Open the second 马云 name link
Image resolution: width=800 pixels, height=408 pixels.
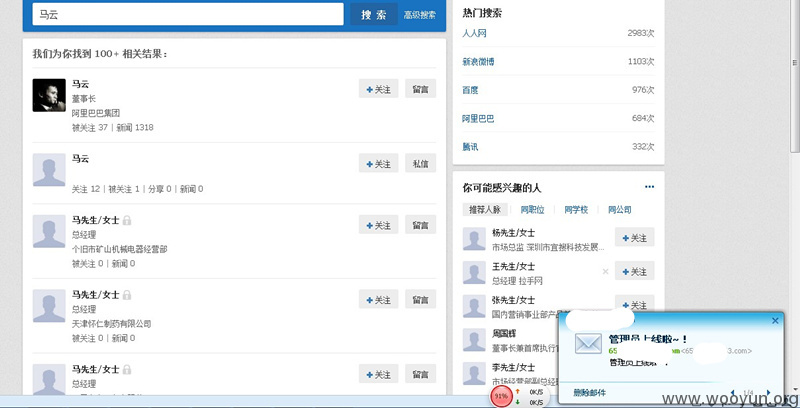[80, 159]
